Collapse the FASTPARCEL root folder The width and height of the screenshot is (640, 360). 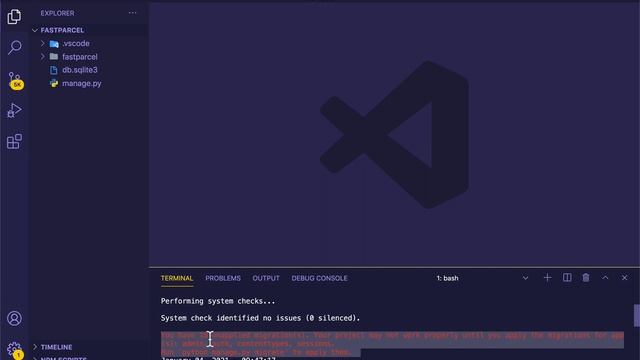(35, 30)
